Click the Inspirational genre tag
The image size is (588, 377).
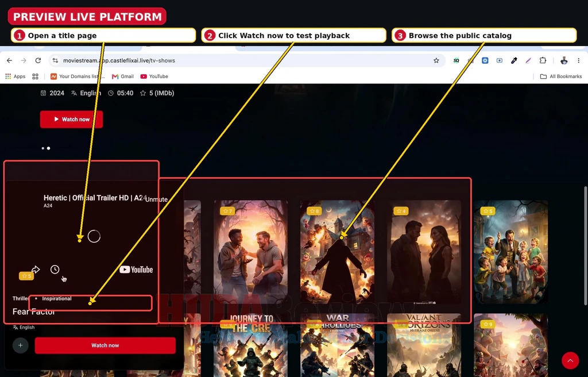pyautogui.click(x=57, y=298)
